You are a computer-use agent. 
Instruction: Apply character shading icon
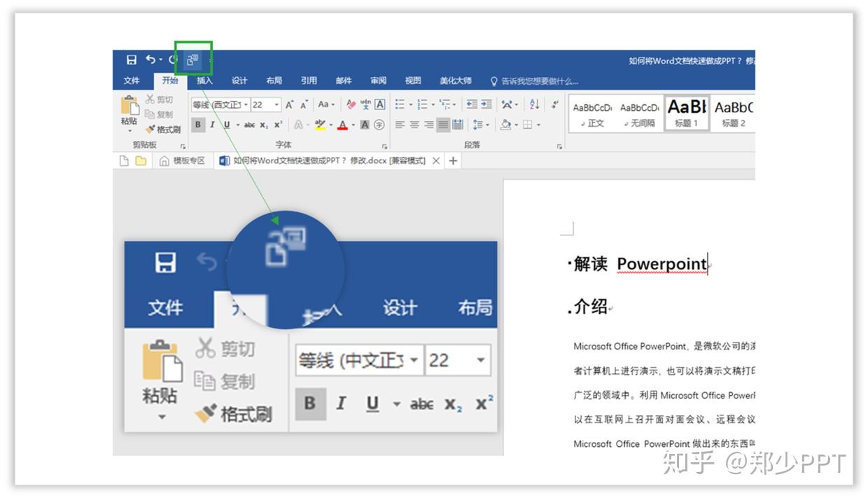365,125
